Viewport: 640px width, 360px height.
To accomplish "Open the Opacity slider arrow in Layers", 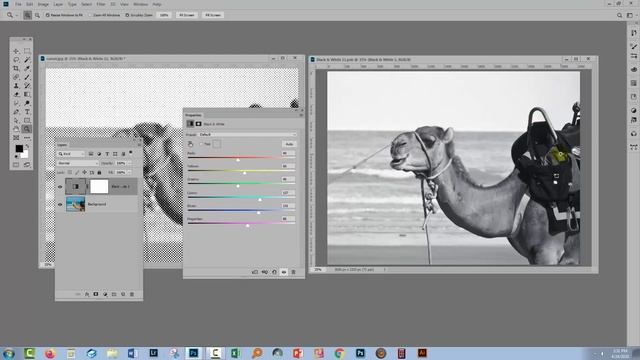I will (130, 163).
